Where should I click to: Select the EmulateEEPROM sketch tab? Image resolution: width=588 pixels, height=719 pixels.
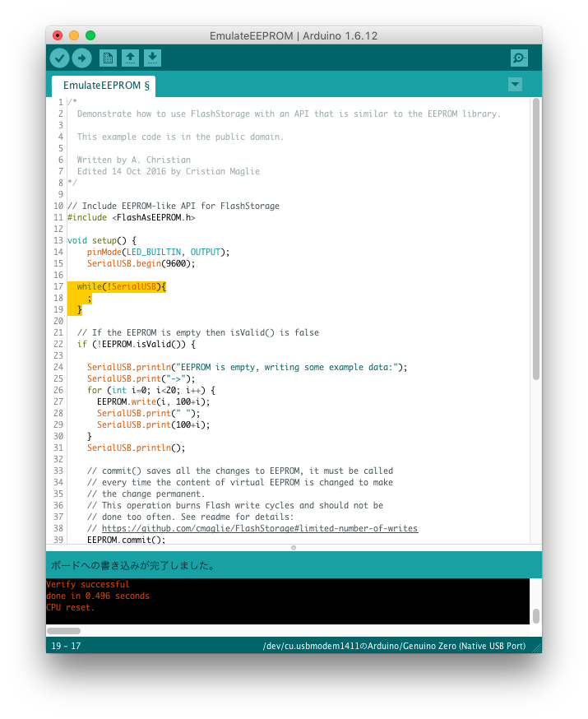104,86
